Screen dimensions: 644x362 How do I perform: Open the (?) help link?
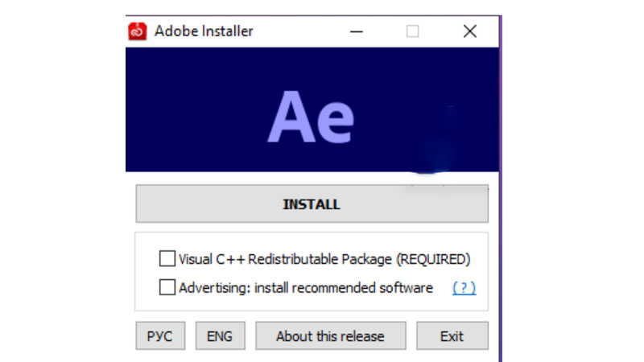pos(464,287)
